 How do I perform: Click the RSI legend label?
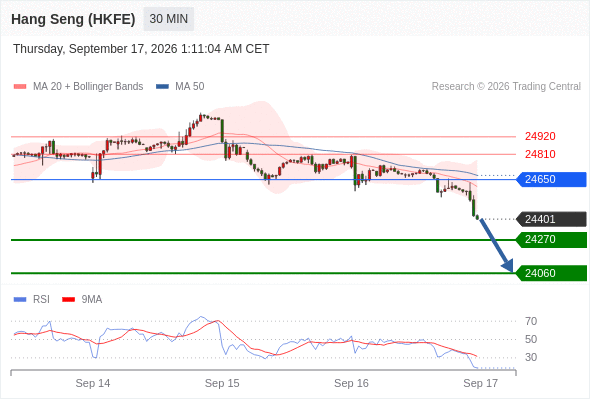41,300
